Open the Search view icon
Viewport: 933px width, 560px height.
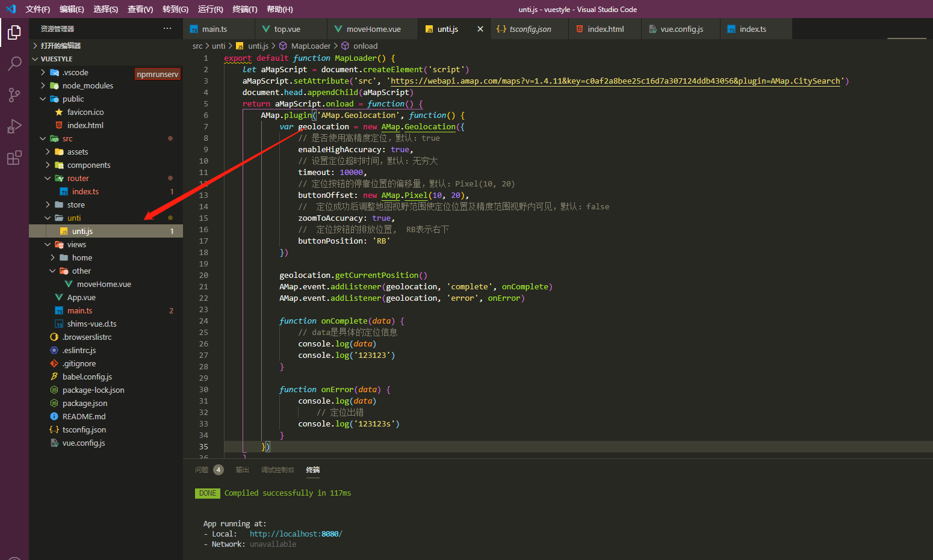(14, 64)
